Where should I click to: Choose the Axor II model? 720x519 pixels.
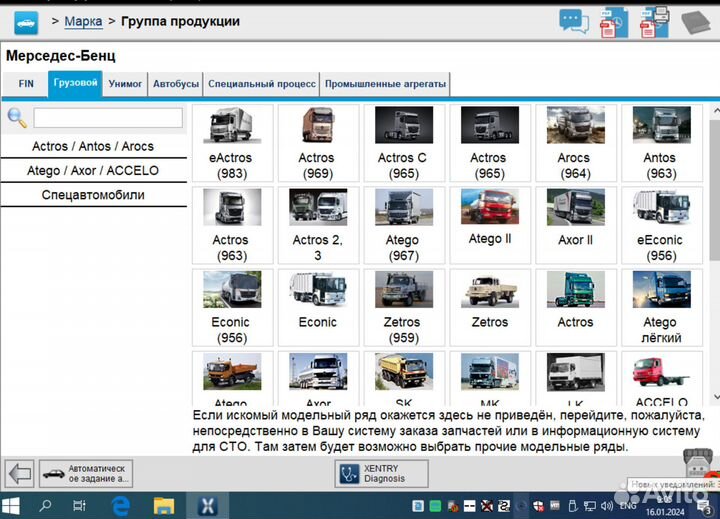tap(576, 225)
